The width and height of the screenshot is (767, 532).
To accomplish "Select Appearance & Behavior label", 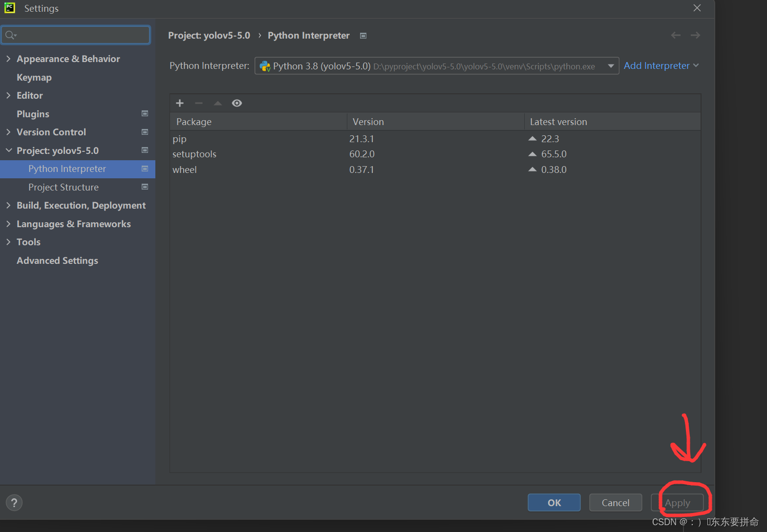I will coord(68,59).
